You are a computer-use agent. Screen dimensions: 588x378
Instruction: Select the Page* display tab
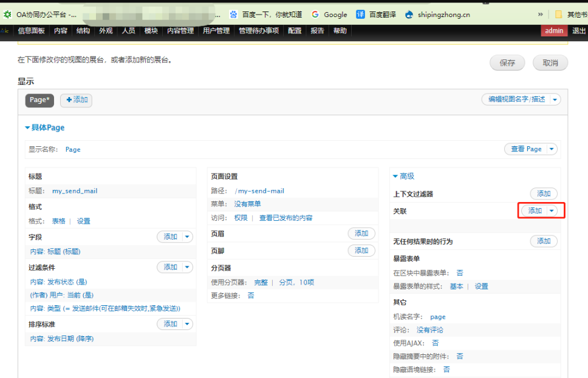click(39, 100)
